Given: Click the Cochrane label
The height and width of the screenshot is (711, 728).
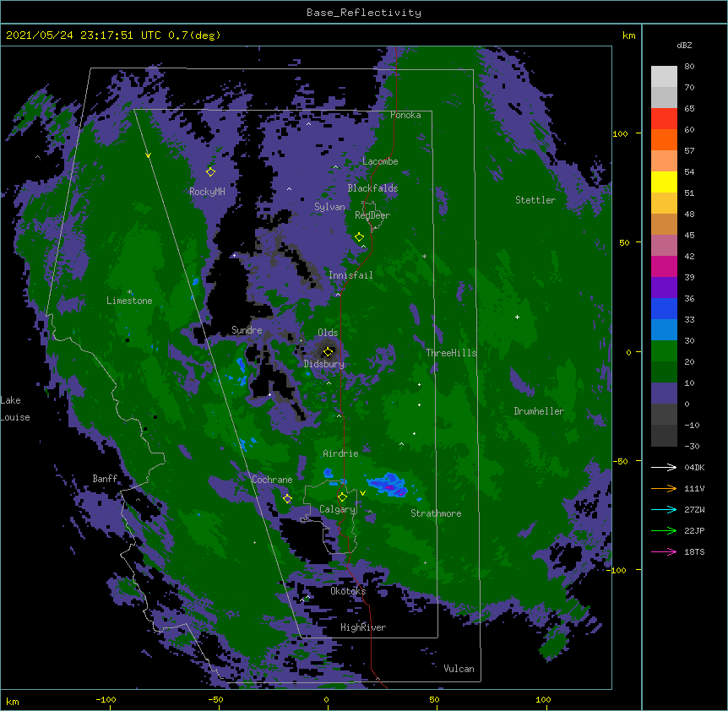Looking at the screenshot, I should [x=272, y=480].
